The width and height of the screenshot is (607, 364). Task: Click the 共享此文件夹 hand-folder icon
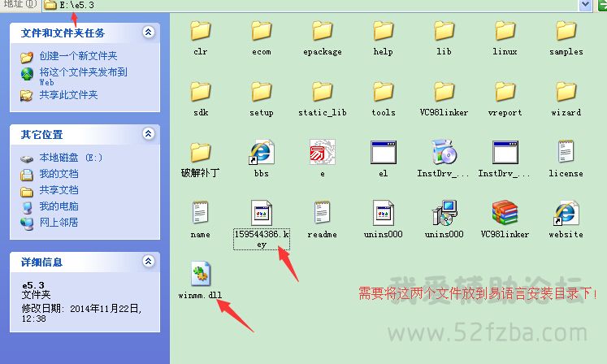[27, 95]
